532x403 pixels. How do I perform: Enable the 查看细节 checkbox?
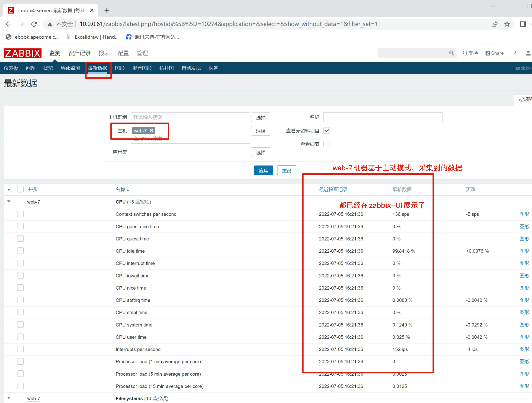click(326, 144)
